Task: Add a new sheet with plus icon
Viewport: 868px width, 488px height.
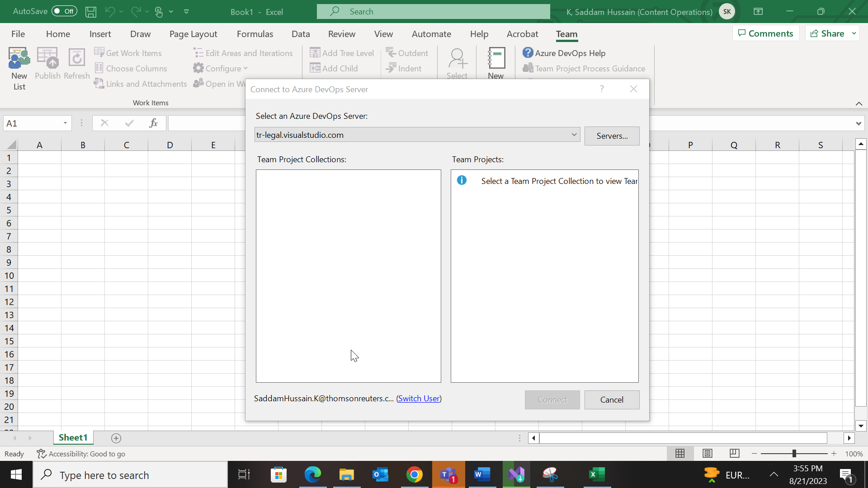Action: coord(116,438)
